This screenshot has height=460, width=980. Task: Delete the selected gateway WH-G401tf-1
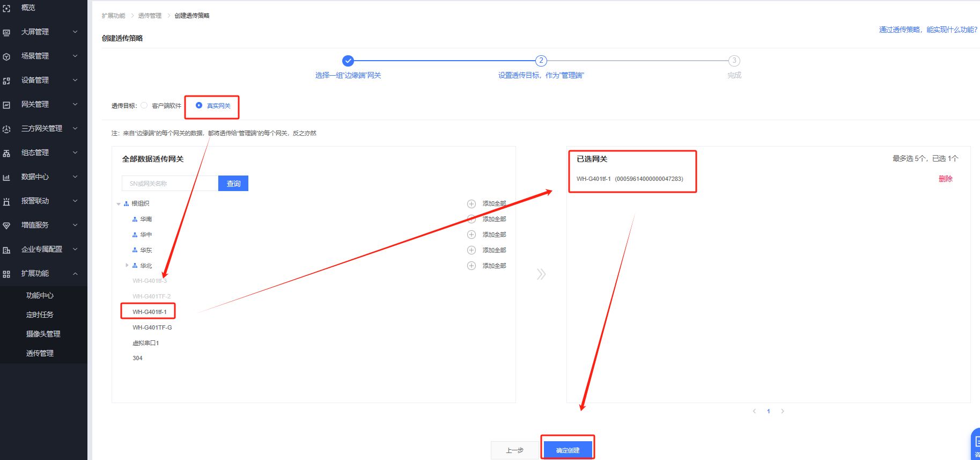[x=946, y=179]
